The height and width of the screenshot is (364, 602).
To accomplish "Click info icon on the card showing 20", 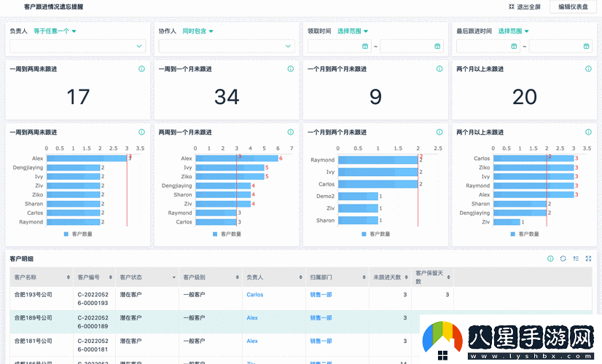I will coord(588,68).
